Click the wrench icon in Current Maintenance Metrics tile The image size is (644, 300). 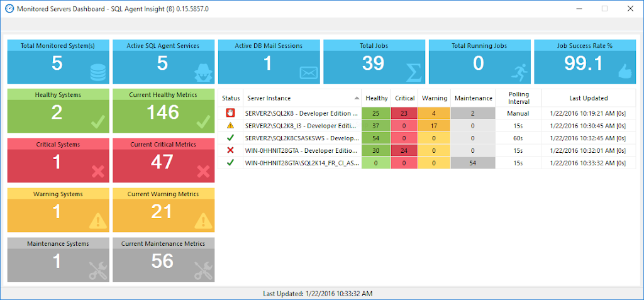[x=203, y=270]
